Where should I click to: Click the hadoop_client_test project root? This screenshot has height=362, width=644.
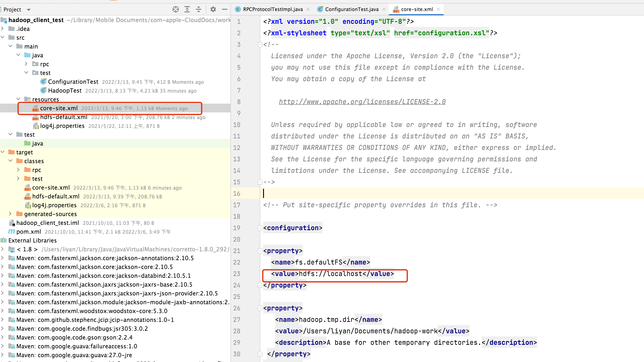(x=36, y=20)
